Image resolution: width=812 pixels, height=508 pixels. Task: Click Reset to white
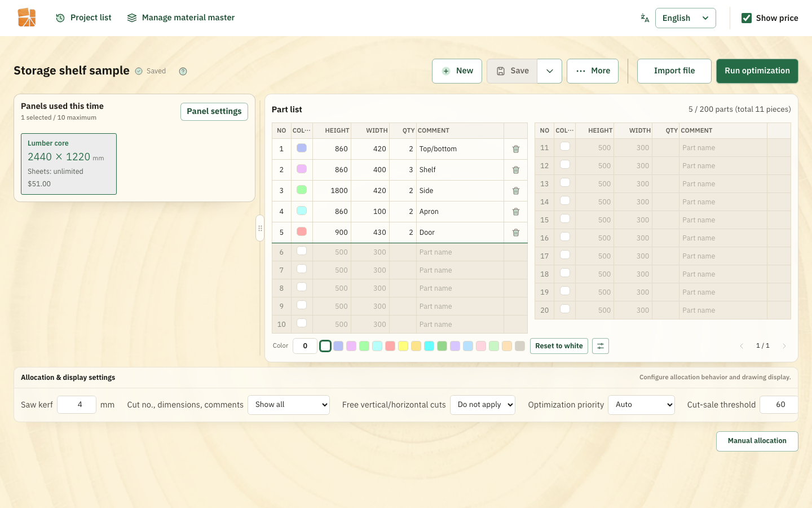pos(559,346)
